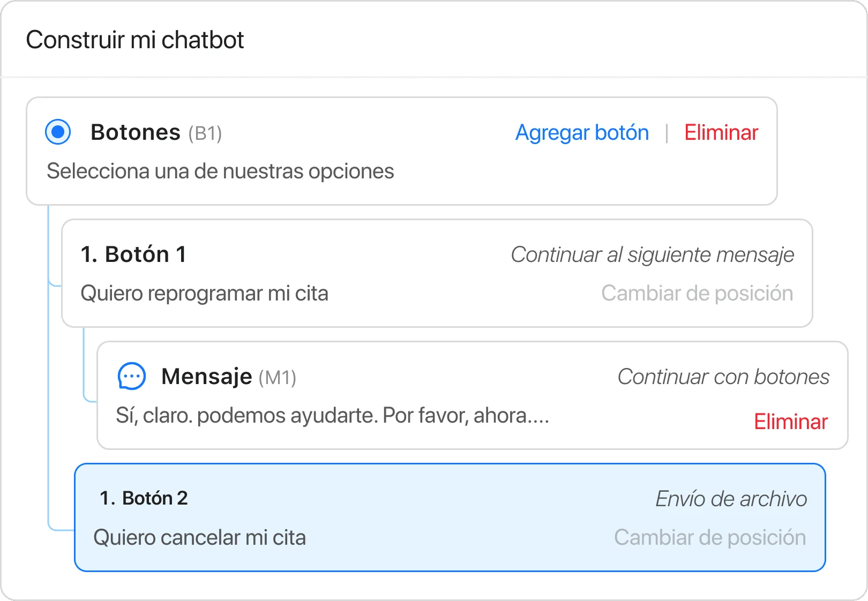Click the (M1) identifier label
Image resolution: width=868 pixels, height=601 pixels.
(x=277, y=377)
